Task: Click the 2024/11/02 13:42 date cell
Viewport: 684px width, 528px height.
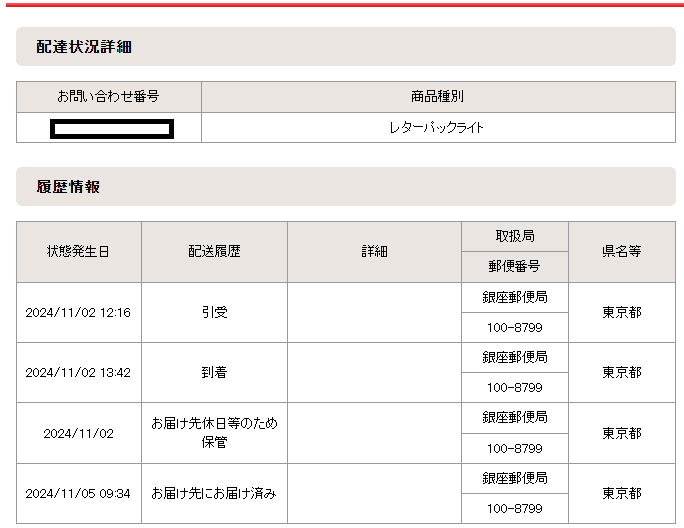Action: [x=78, y=373]
